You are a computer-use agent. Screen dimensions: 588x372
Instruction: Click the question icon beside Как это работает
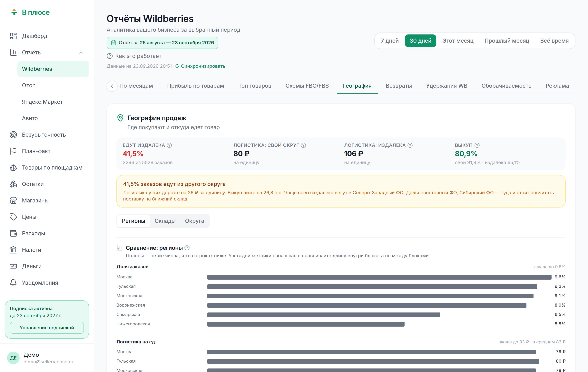click(110, 56)
